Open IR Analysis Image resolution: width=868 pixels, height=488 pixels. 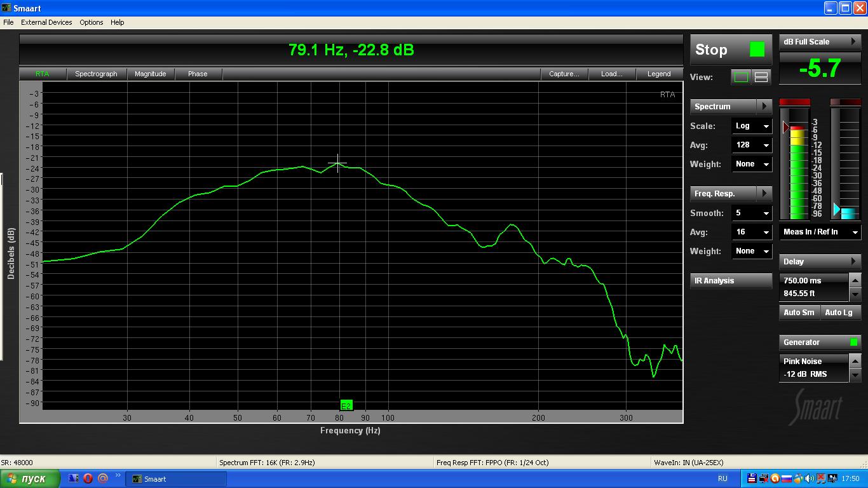pyautogui.click(x=731, y=281)
